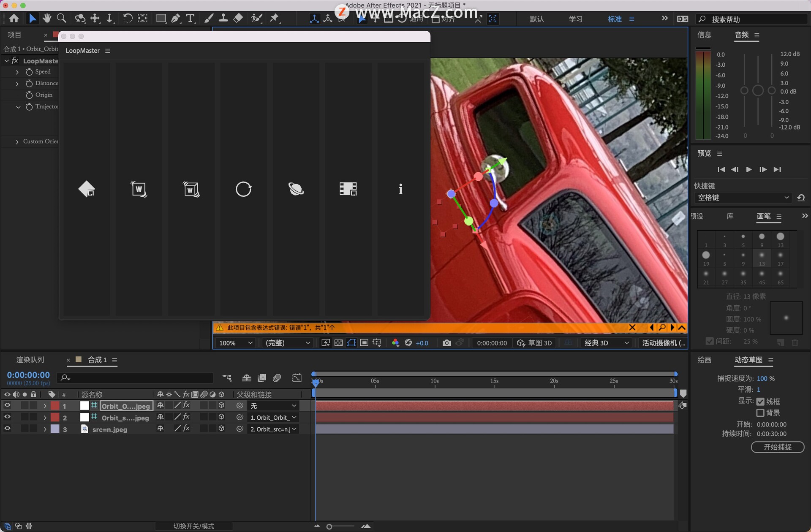Select the horizontal Type tool

(191, 18)
